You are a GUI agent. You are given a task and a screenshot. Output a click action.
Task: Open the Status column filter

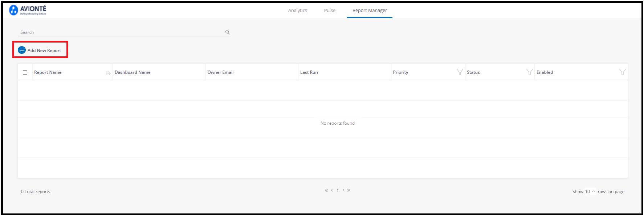[529, 72]
